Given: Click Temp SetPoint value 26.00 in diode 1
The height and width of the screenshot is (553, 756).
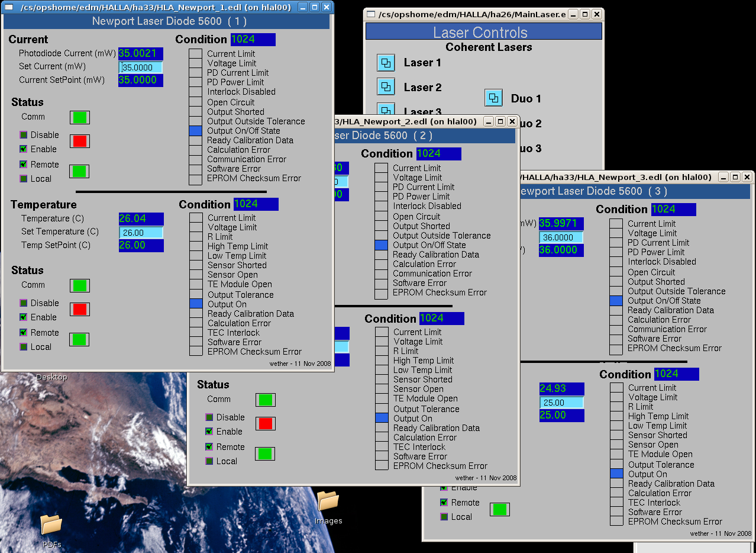Looking at the screenshot, I should (x=141, y=246).
